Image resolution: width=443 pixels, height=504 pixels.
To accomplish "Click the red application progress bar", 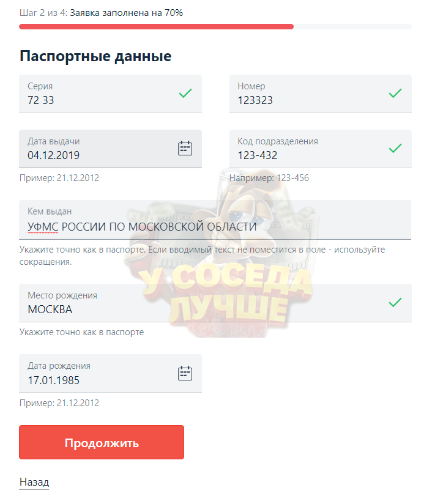I will (x=156, y=27).
